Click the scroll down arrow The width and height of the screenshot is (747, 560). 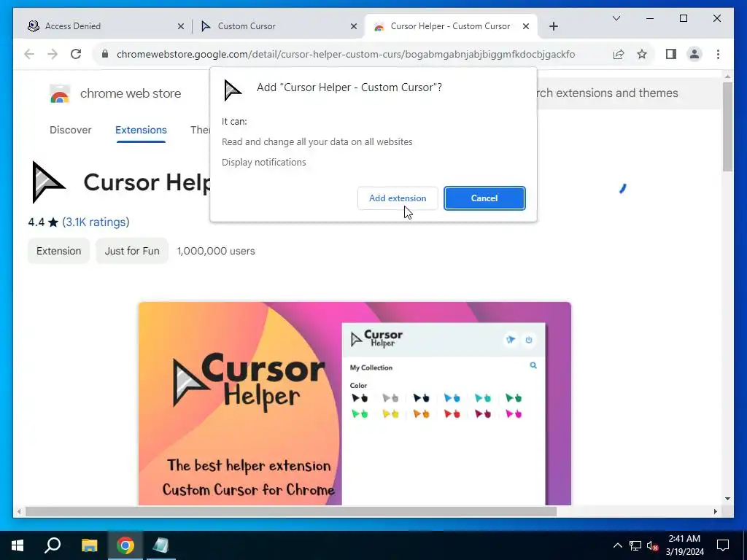727,499
